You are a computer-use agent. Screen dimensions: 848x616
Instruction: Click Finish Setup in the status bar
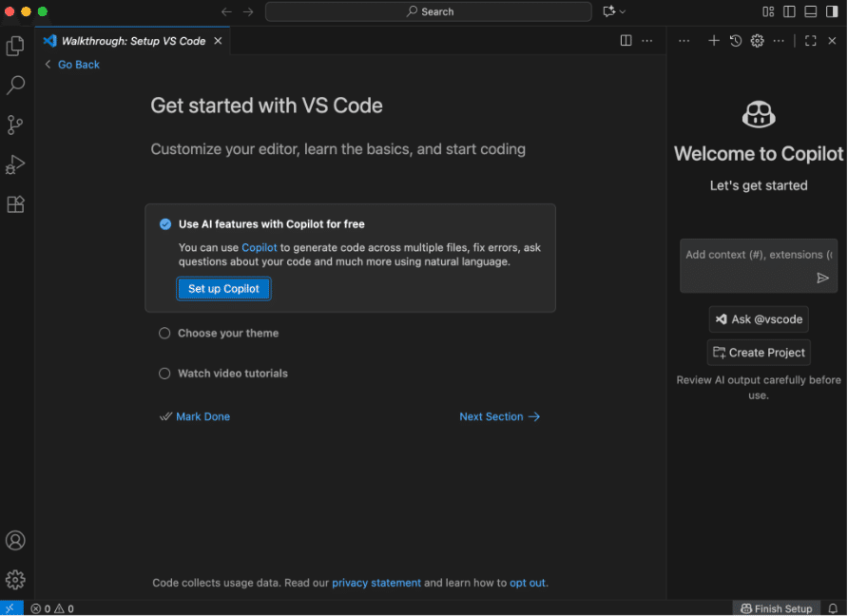[776, 608]
